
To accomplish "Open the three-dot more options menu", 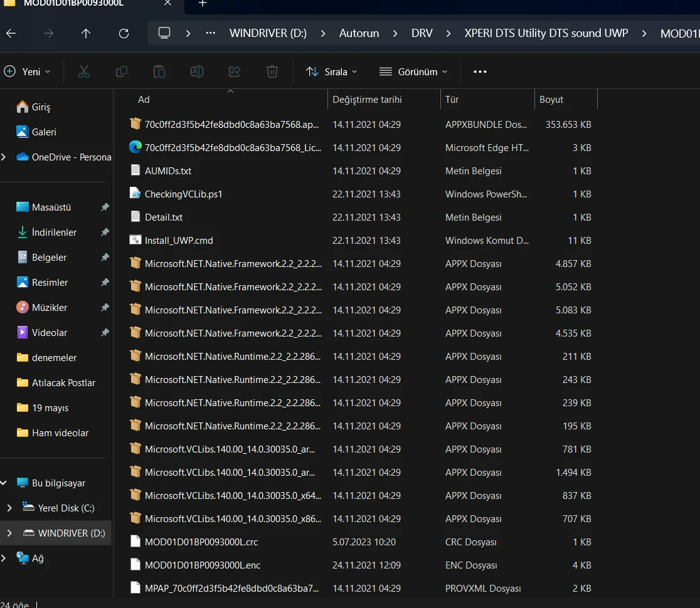I will coord(480,71).
